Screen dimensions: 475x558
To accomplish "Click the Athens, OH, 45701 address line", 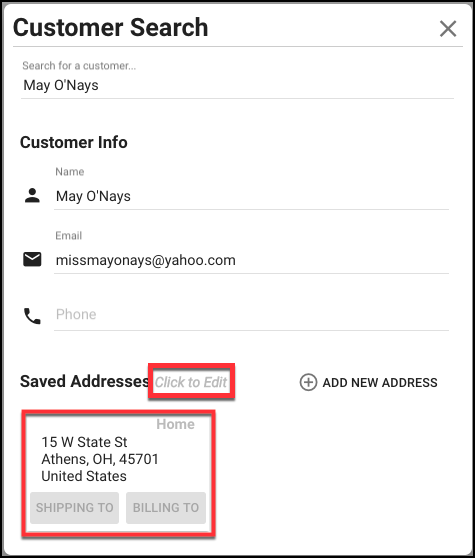I will (x=100, y=459).
